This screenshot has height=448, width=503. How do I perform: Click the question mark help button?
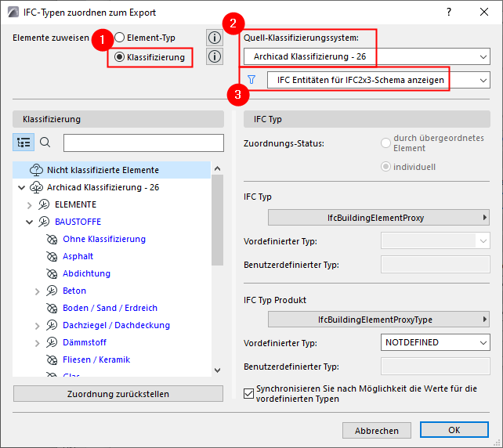click(449, 13)
